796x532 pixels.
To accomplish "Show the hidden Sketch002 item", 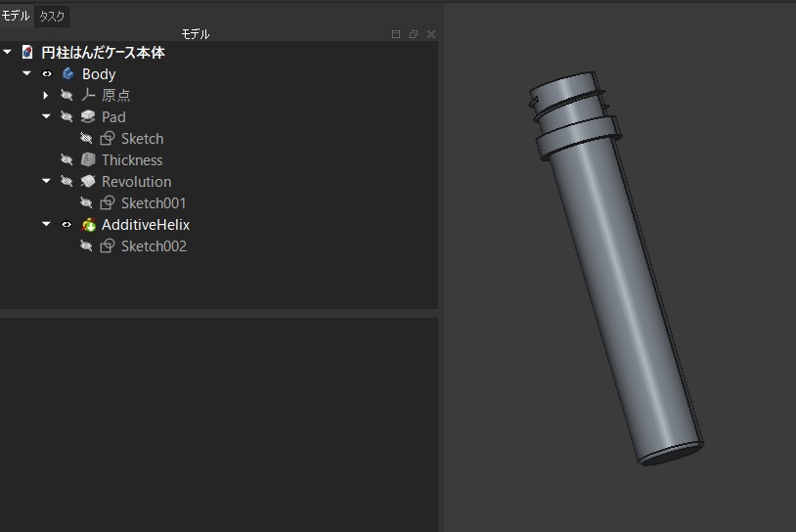I will coord(86,245).
